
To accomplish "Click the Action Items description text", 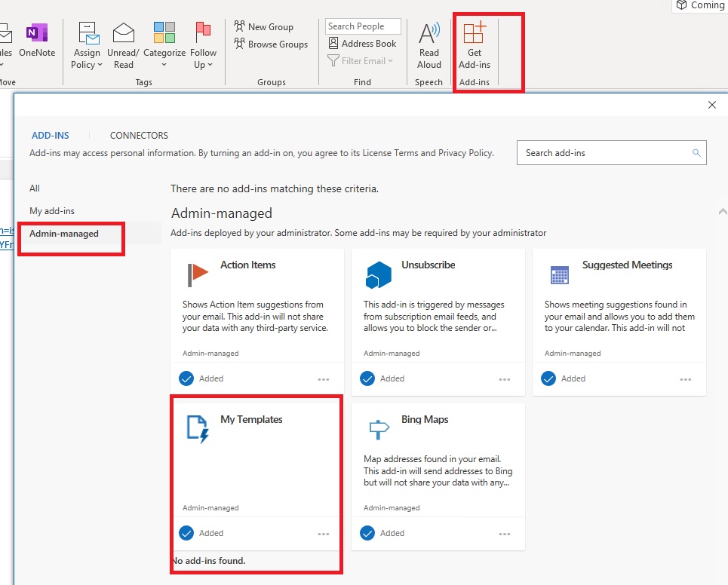I will (x=255, y=317).
